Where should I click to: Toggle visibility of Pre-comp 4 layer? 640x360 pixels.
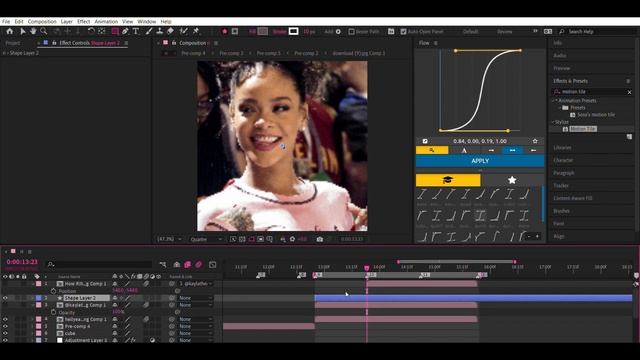point(5,326)
